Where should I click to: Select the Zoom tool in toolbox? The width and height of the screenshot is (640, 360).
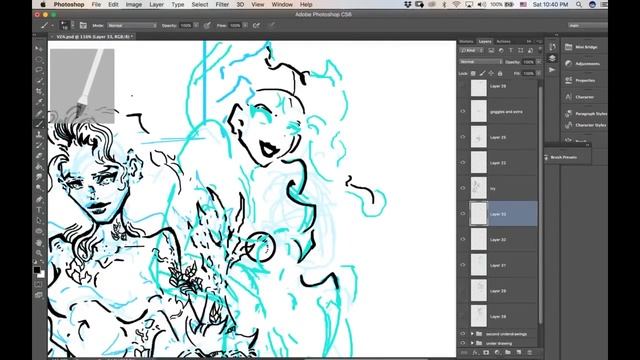pos(39,253)
